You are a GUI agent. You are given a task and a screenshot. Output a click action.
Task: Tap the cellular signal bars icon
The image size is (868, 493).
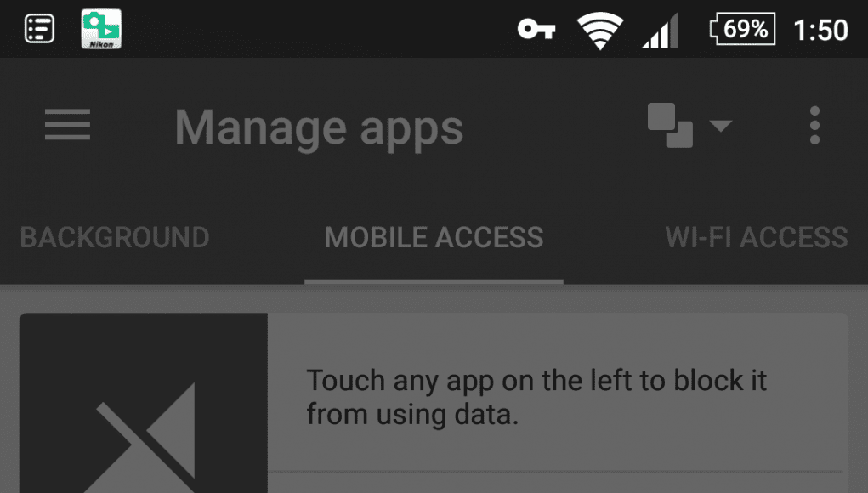(x=660, y=31)
